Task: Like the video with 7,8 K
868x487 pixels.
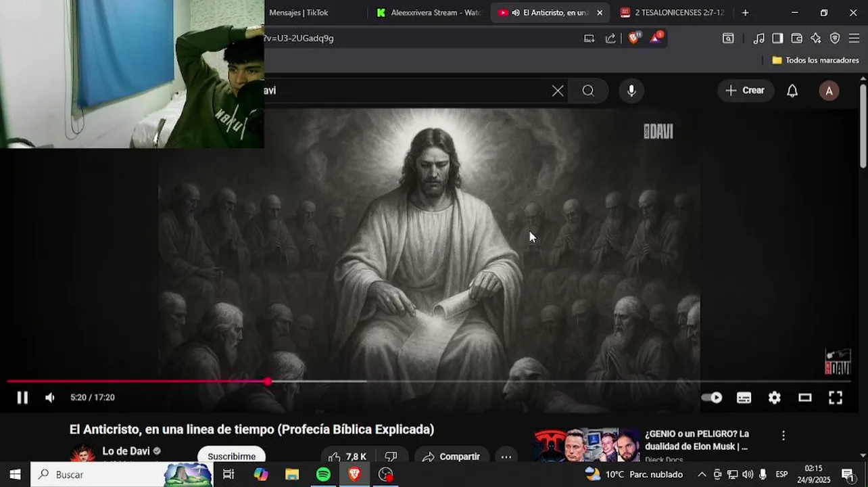Action: (347, 457)
